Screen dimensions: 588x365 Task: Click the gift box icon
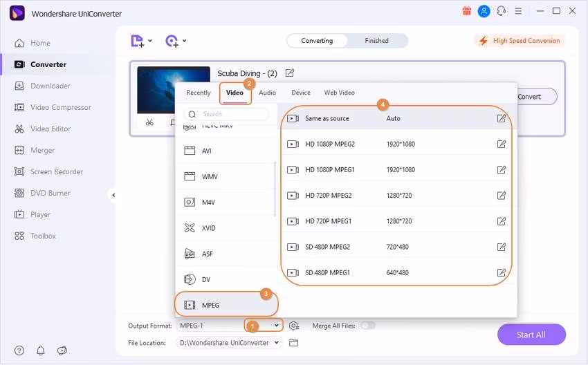click(x=466, y=11)
